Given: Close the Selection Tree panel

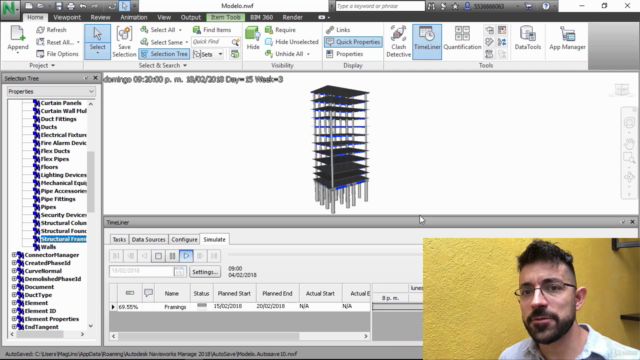Looking at the screenshot, I should pos(96,78).
